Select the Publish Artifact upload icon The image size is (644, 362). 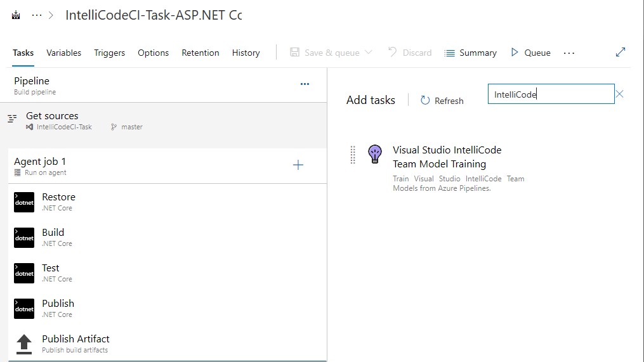click(x=24, y=344)
